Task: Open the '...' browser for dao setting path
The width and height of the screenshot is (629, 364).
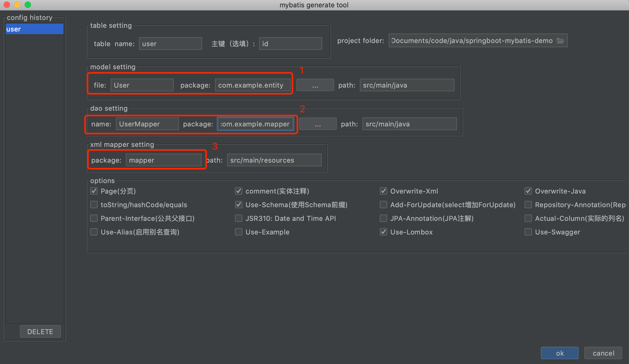Action: point(317,124)
